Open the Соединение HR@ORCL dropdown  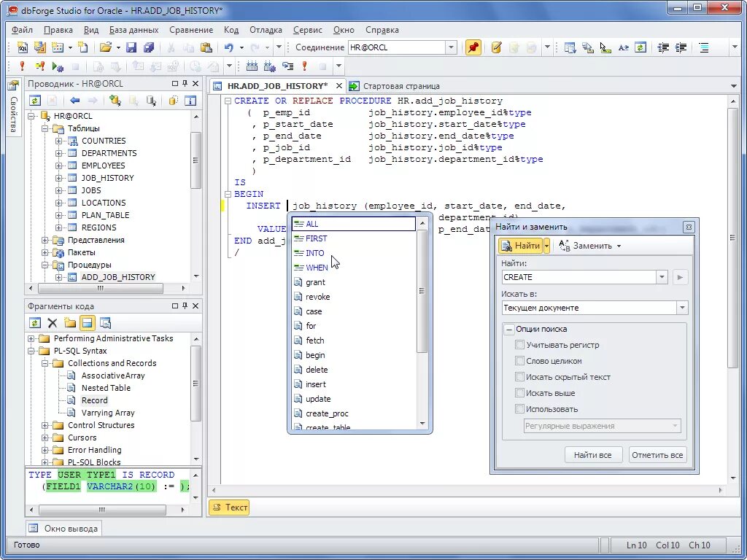(x=451, y=47)
